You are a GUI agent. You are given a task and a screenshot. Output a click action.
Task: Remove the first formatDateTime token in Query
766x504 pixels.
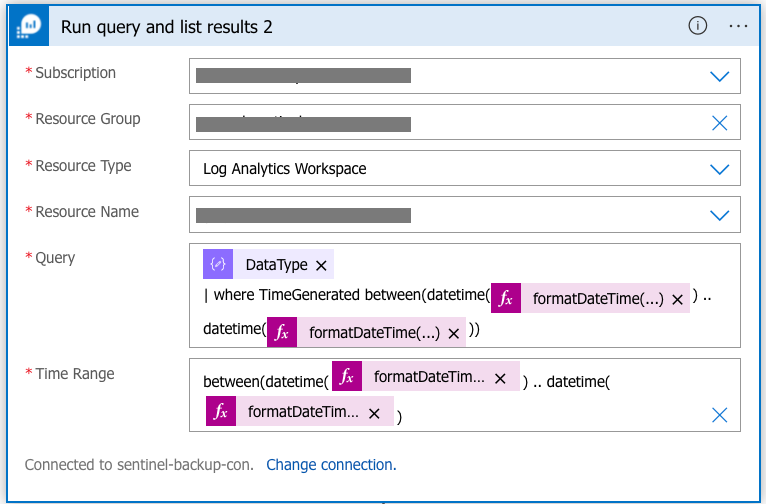[x=677, y=299]
